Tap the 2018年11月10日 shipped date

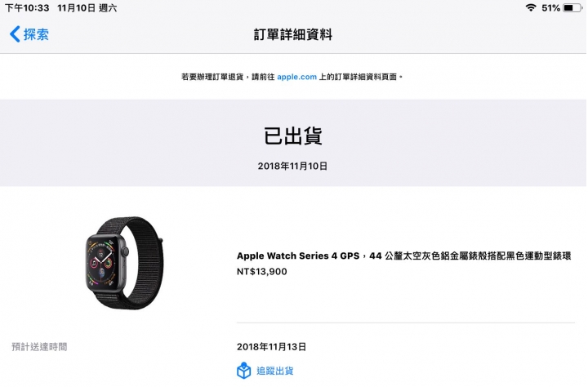click(292, 166)
